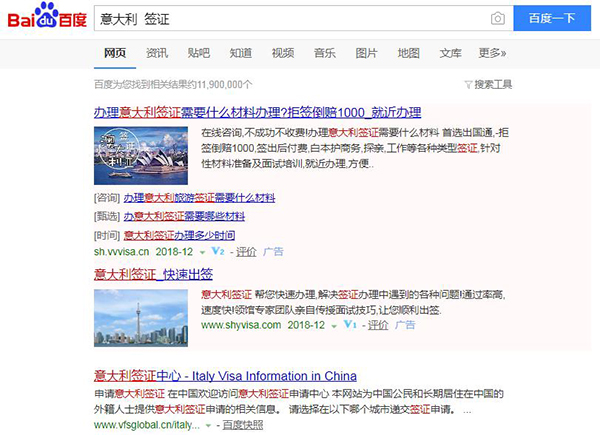Click the V1 credibility badge icon

tap(349, 325)
